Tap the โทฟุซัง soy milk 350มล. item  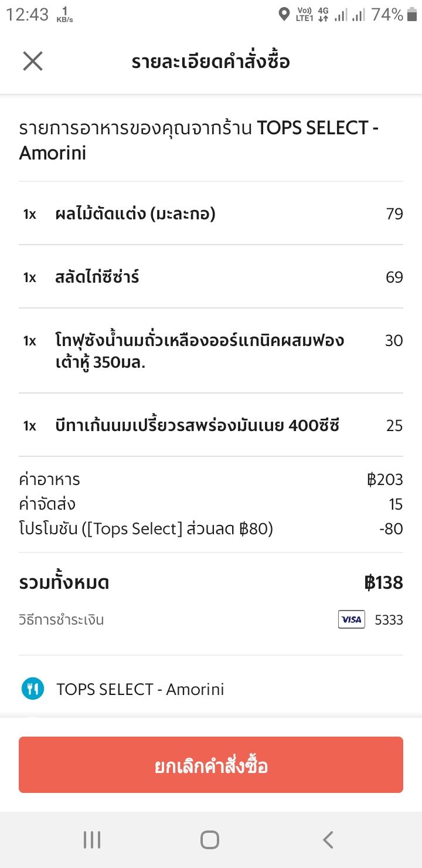pos(199,351)
